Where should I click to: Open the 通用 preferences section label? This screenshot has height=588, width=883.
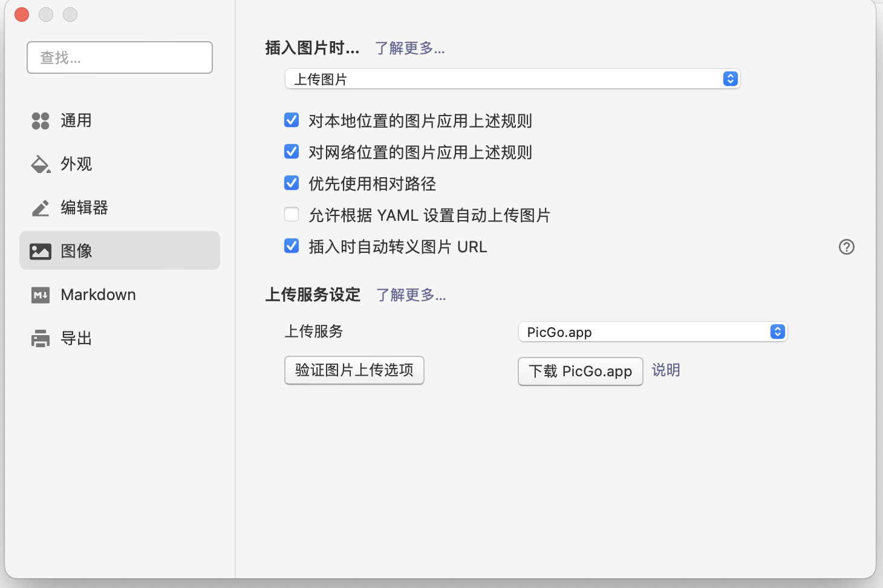tap(76, 120)
